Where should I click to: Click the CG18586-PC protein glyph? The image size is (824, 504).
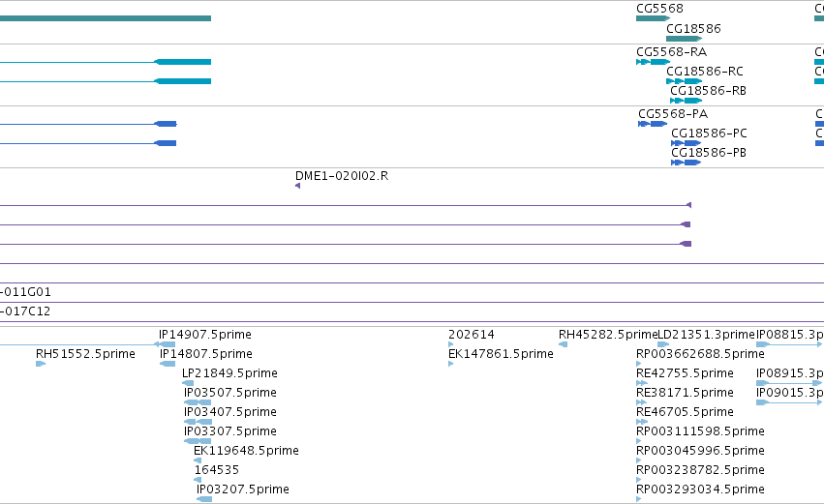point(687,143)
